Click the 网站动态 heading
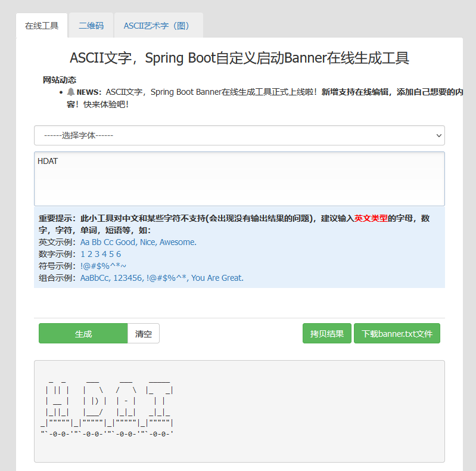Image resolution: width=476 pixels, height=471 pixels. tap(60, 80)
